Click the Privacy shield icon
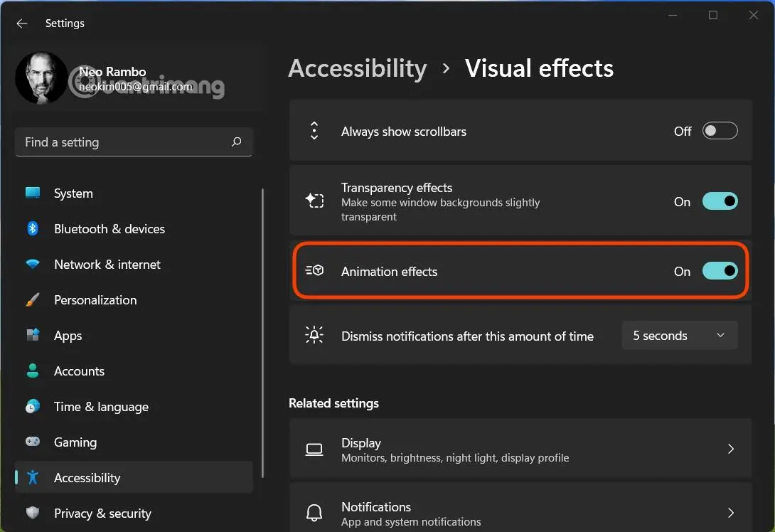The height and width of the screenshot is (532, 775). pos(33,513)
